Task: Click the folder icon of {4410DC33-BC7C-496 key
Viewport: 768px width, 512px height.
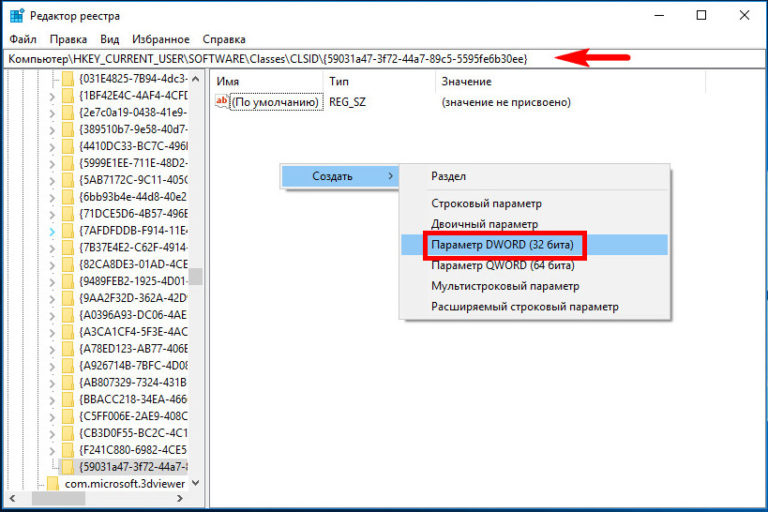Action: [68, 145]
